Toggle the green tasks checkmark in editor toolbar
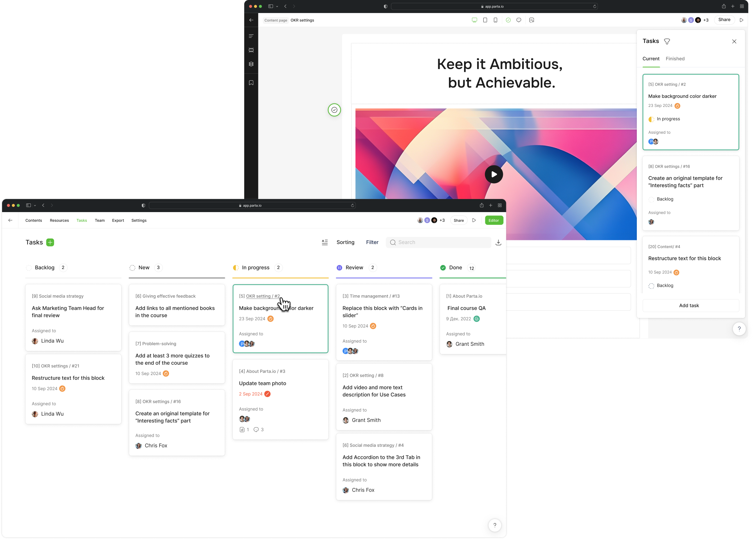Image resolution: width=756 pixels, height=539 pixels. point(508,20)
